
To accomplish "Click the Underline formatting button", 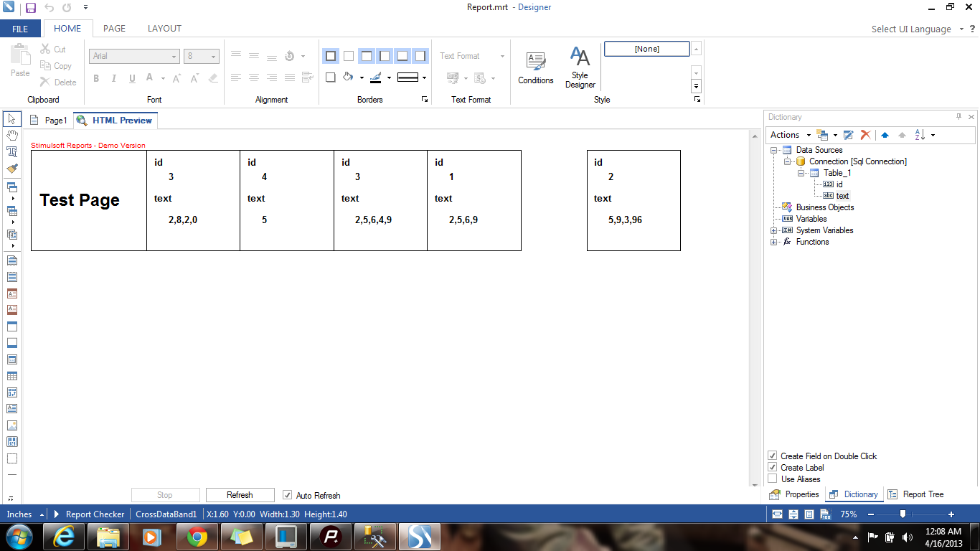I will click(x=132, y=78).
